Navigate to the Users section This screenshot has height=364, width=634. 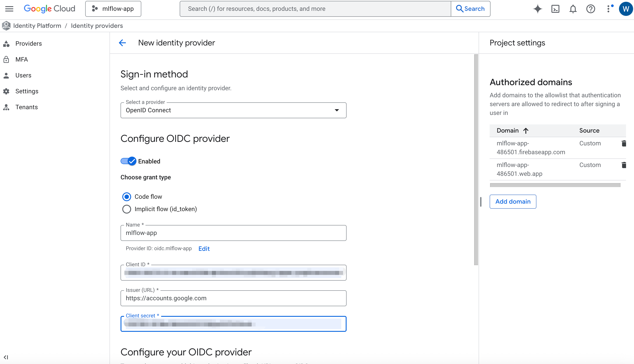[x=23, y=75]
